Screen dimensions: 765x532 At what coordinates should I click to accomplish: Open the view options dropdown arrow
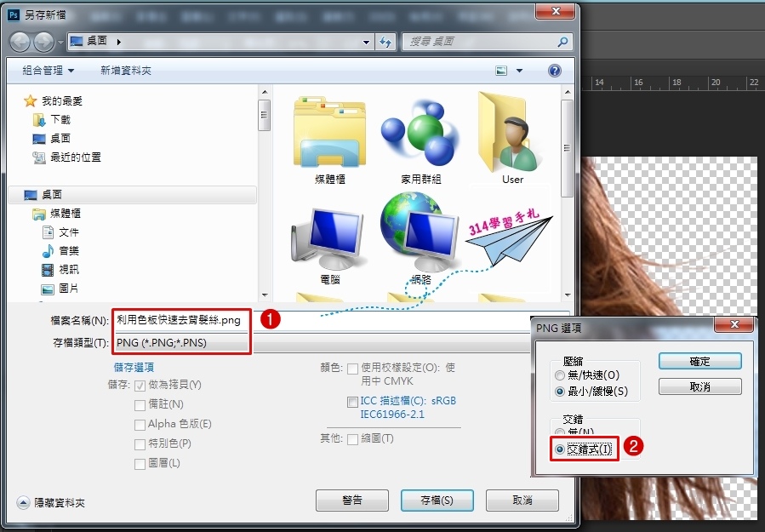click(520, 71)
